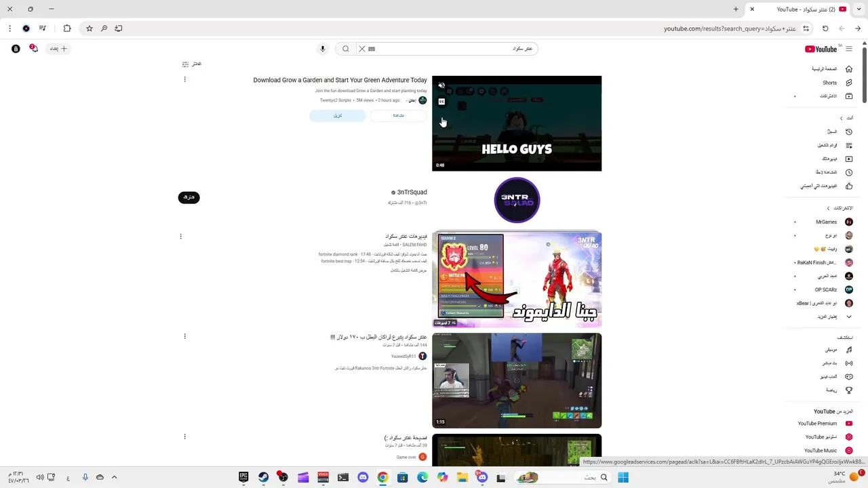
Task: Open options for the Game over channel video
Action: click(184, 436)
